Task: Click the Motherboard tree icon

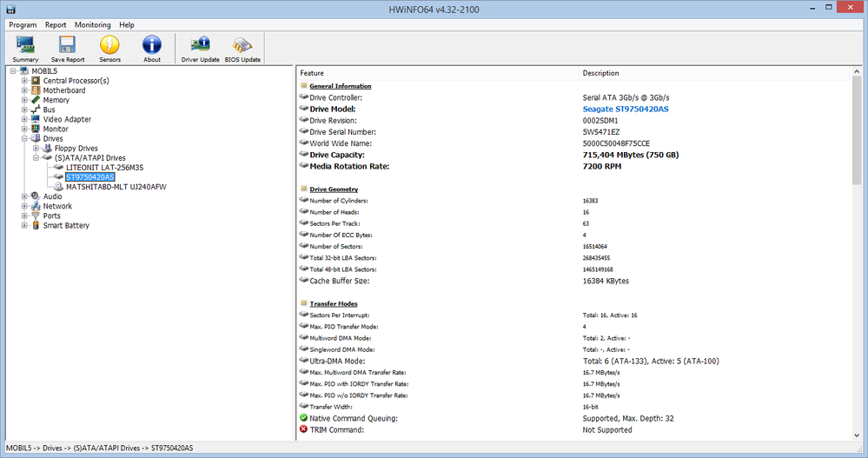Action: [36, 90]
